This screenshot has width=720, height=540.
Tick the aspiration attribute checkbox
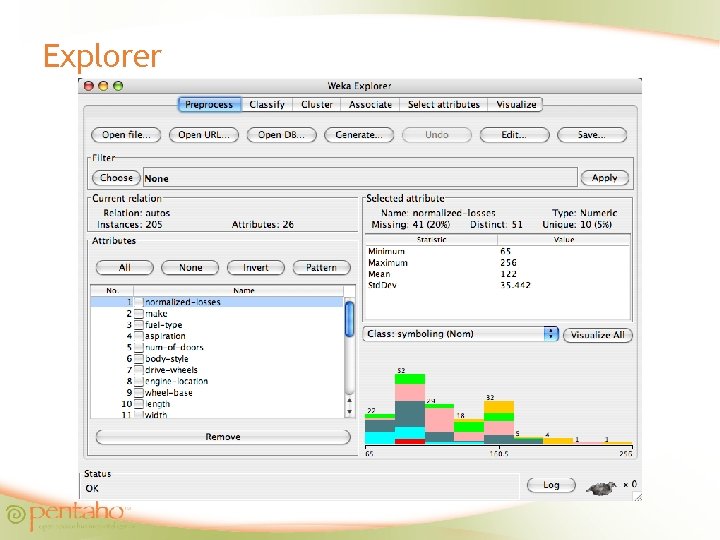(x=139, y=336)
